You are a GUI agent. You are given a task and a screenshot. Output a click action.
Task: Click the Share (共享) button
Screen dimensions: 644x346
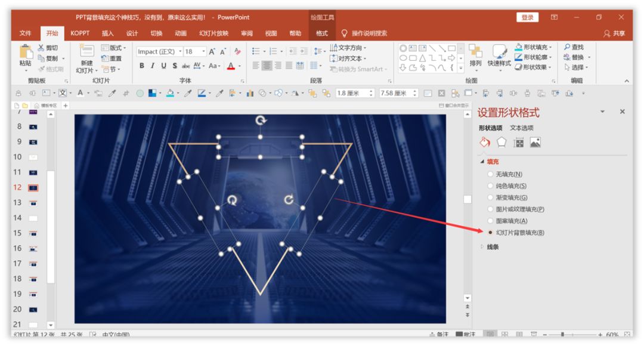pyautogui.click(x=614, y=33)
